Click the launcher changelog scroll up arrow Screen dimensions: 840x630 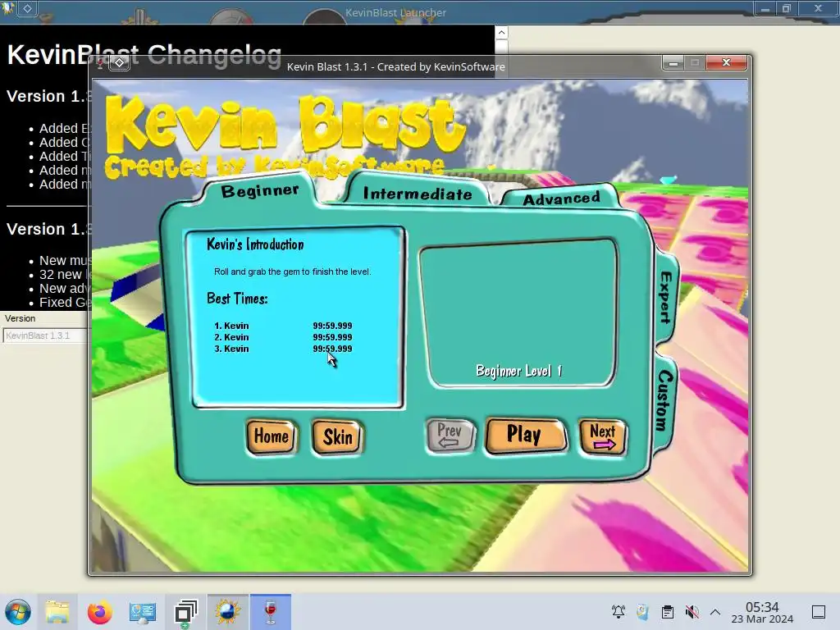[x=501, y=33]
